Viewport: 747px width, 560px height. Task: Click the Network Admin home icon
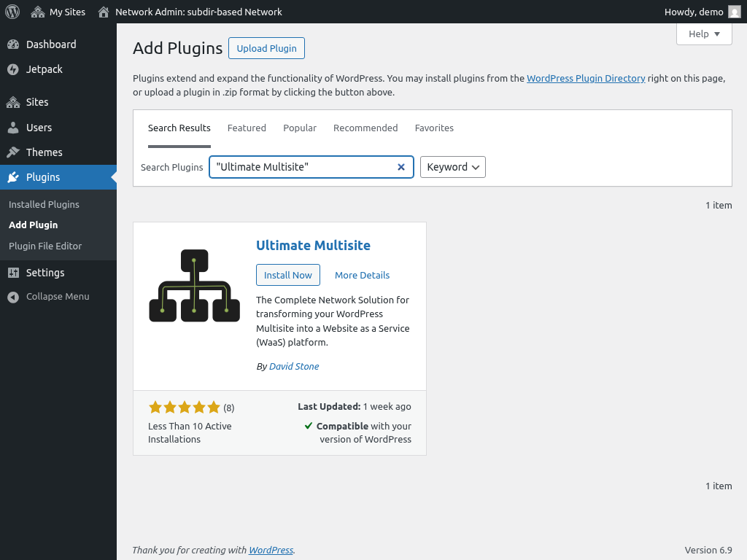[x=104, y=12]
